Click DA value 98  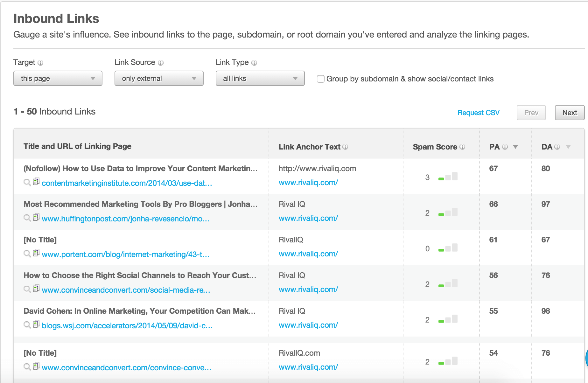[546, 311]
